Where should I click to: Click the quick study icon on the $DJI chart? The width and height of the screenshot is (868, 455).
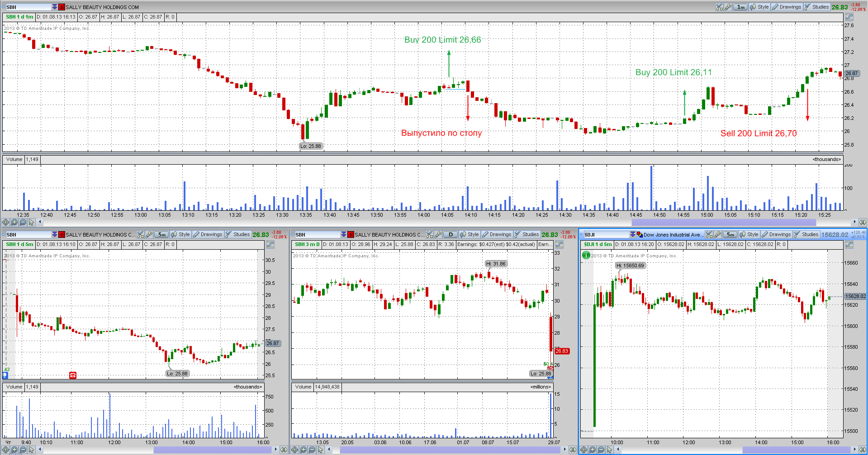click(709, 234)
